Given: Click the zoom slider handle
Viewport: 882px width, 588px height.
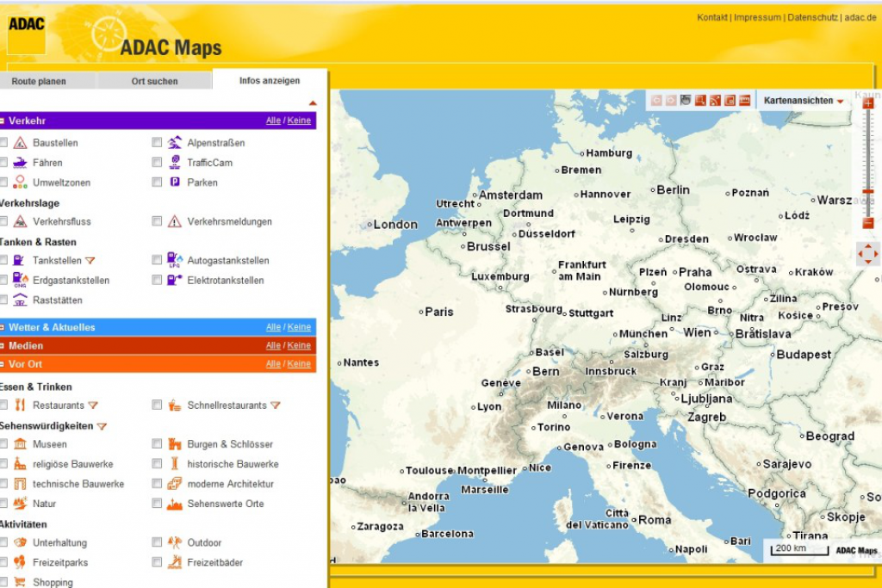Looking at the screenshot, I should pyautogui.click(x=867, y=192).
